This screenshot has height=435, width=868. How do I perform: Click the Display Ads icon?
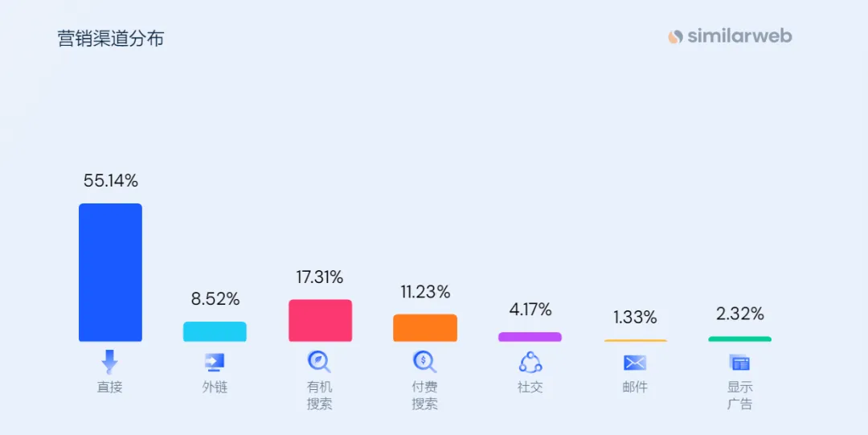point(739,363)
